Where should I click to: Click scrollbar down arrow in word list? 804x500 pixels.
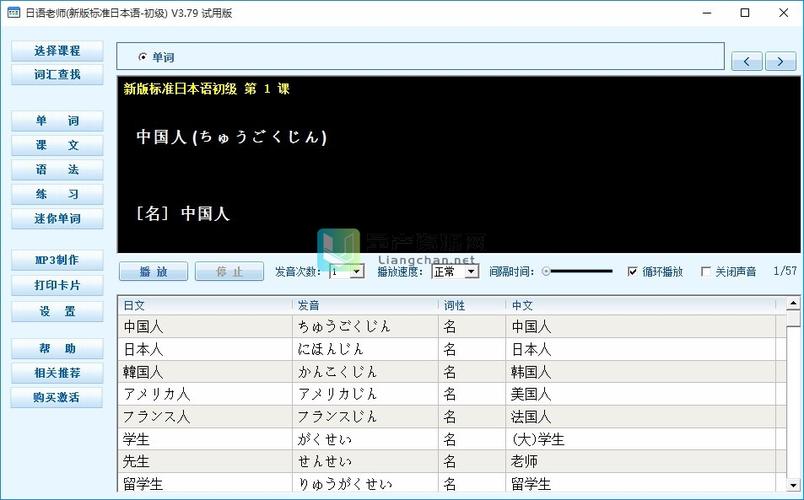793,485
